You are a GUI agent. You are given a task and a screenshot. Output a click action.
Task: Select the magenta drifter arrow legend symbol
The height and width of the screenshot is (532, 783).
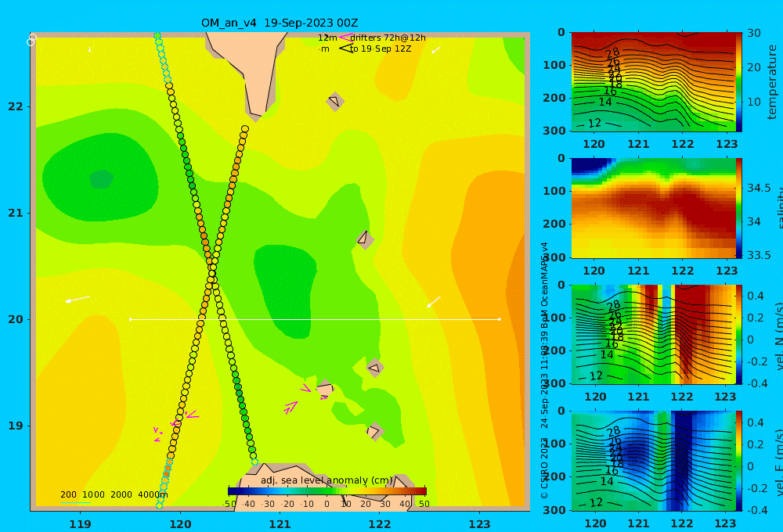click(x=345, y=38)
